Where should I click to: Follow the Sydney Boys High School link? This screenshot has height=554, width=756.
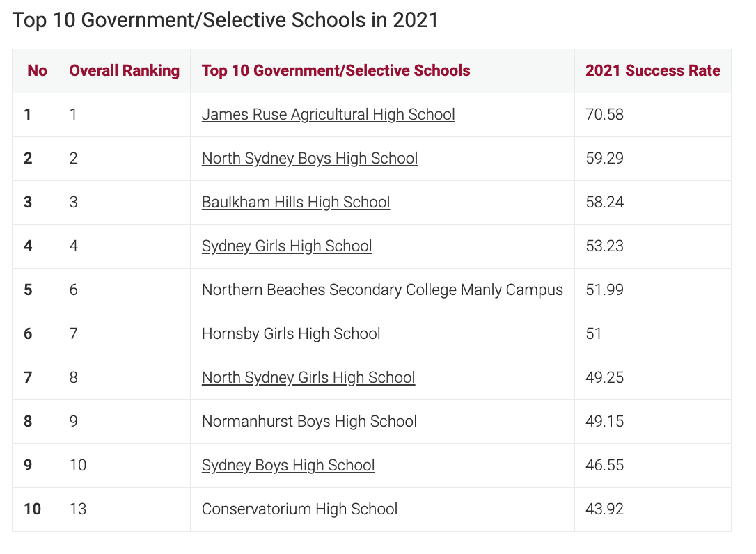click(288, 466)
